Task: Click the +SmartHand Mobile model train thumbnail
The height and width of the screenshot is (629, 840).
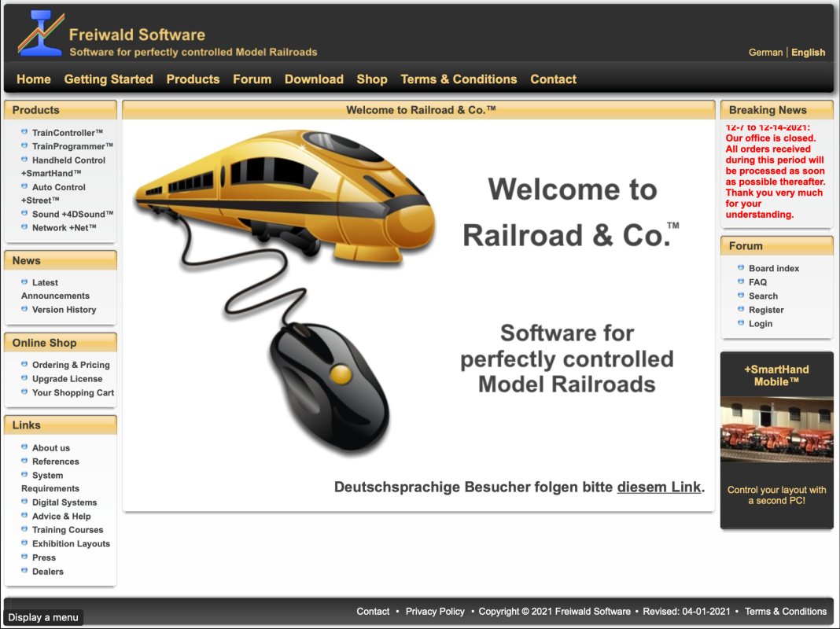Action: (x=776, y=430)
